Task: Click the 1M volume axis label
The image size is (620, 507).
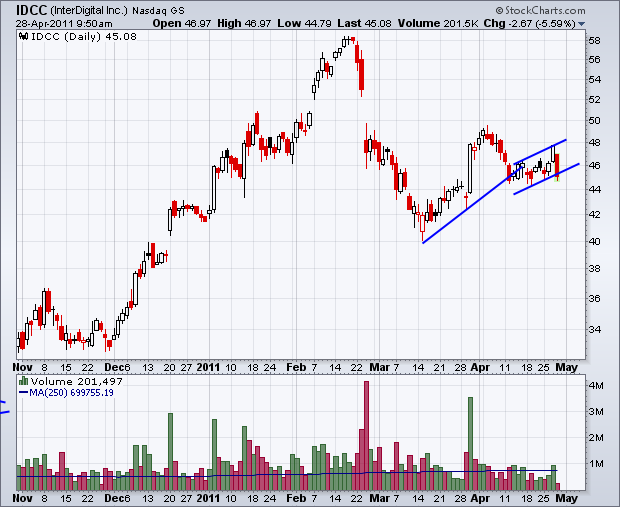Action: pyautogui.click(x=596, y=463)
